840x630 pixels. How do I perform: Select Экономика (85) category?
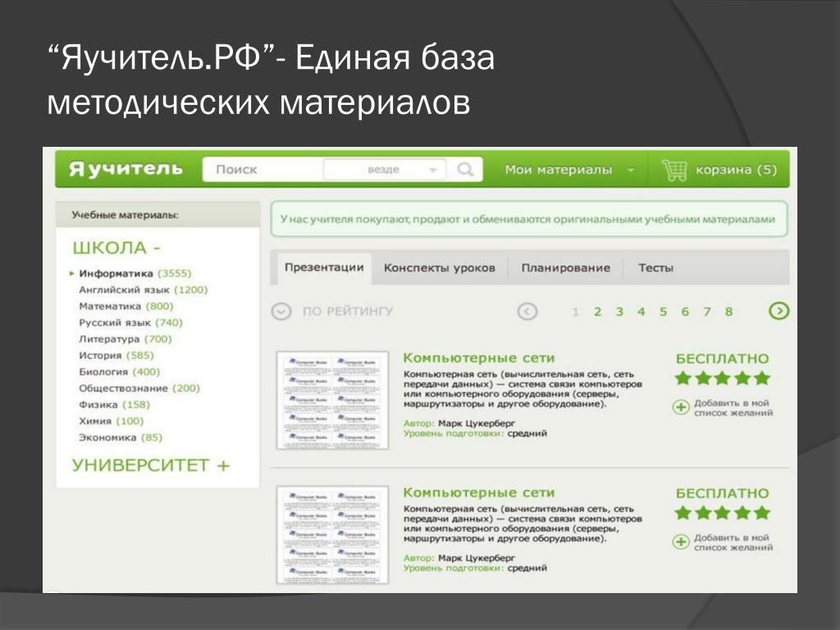click(121, 438)
